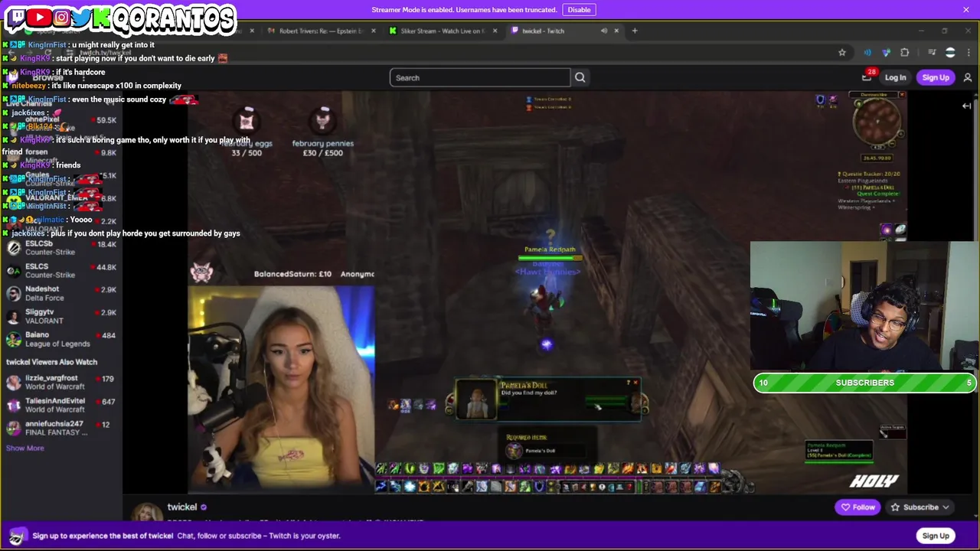The width and height of the screenshot is (980, 551).
Task: Open Baiano League of Legends channel
Action: tap(61, 339)
